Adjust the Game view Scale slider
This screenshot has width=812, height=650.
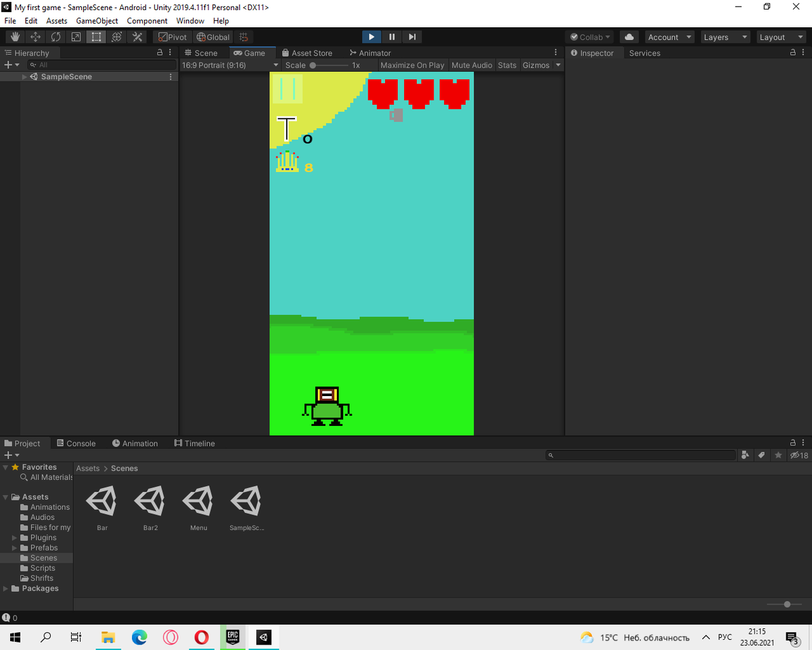pos(328,65)
